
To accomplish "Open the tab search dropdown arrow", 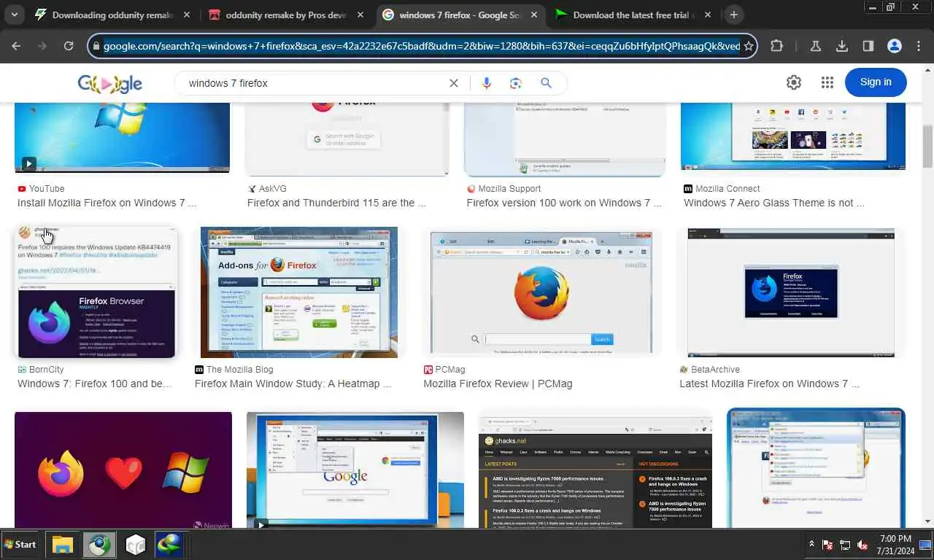I will [14, 15].
